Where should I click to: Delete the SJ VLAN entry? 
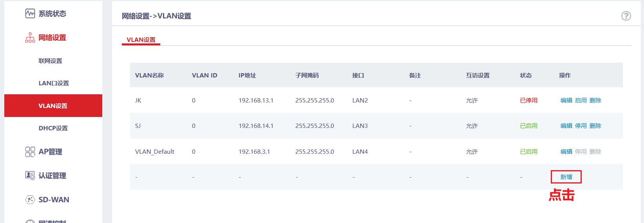click(x=595, y=126)
